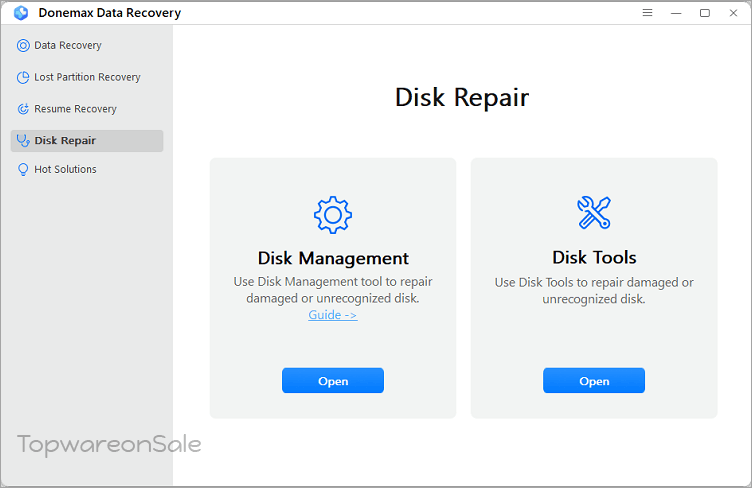The height and width of the screenshot is (488, 752).
Task: Click the Data Recovery target icon
Action: click(x=23, y=46)
